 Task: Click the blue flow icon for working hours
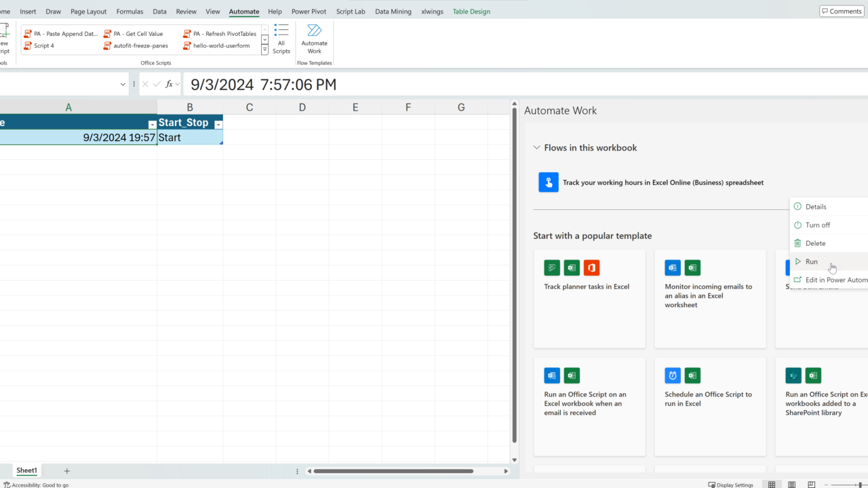[548, 182]
